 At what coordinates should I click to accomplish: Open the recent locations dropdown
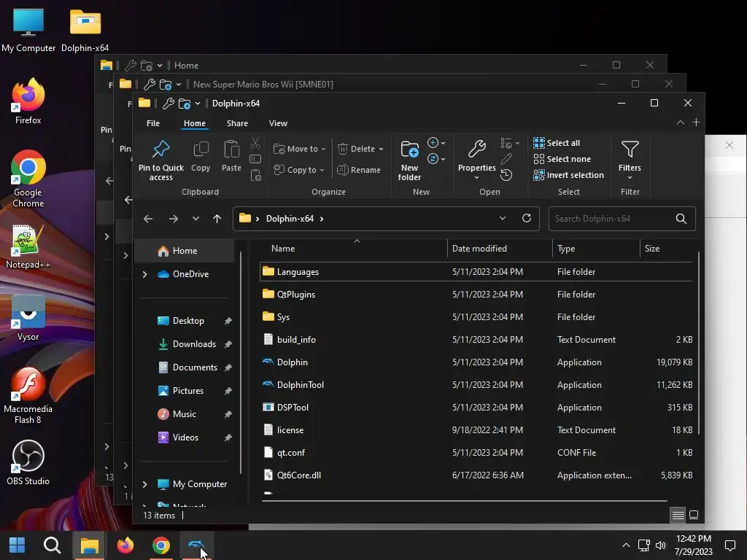196,219
